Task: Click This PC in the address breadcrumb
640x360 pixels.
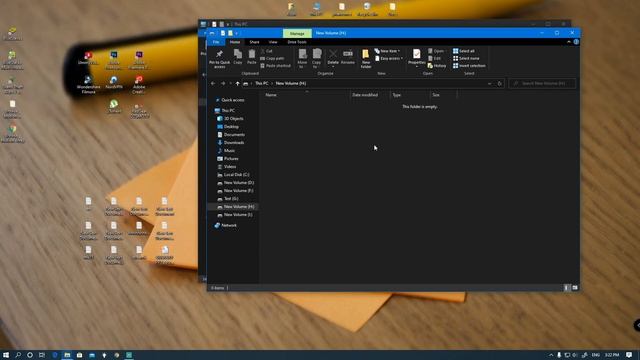Action: [x=262, y=83]
